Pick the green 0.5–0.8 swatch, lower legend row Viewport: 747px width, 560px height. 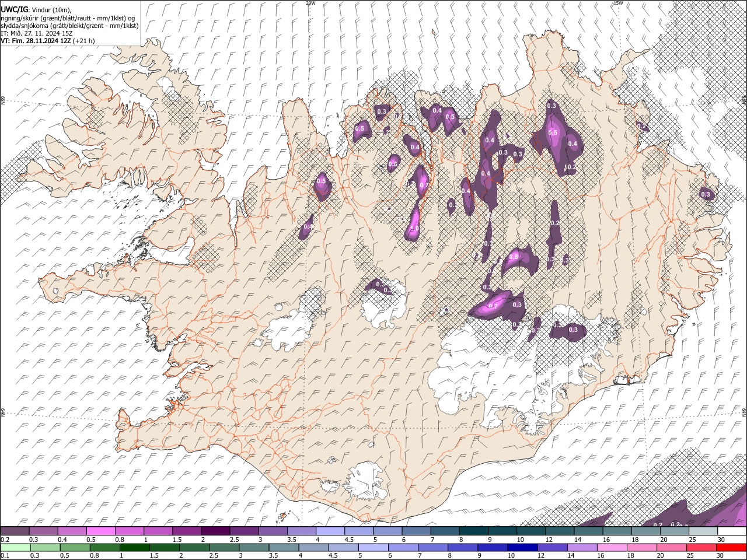tap(75, 547)
